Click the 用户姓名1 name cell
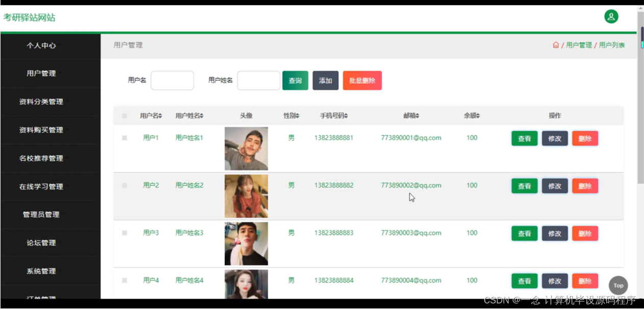The width and height of the screenshot is (644, 310). (x=189, y=138)
